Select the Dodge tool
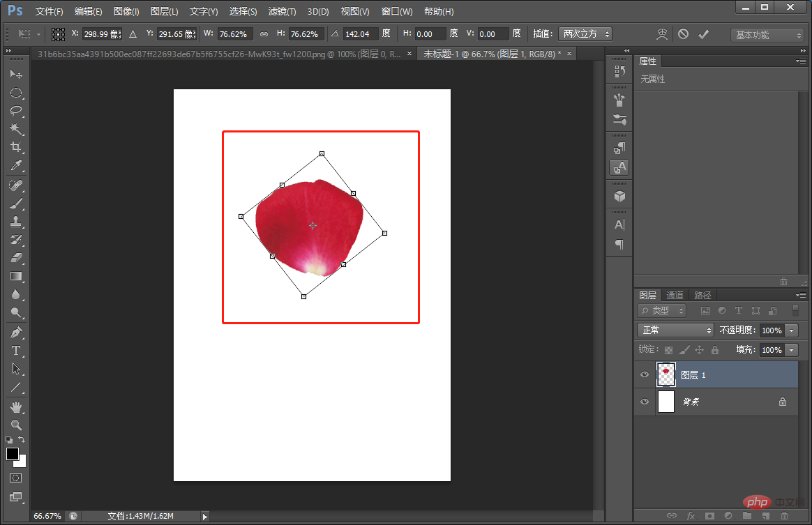 (x=16, y=312)
